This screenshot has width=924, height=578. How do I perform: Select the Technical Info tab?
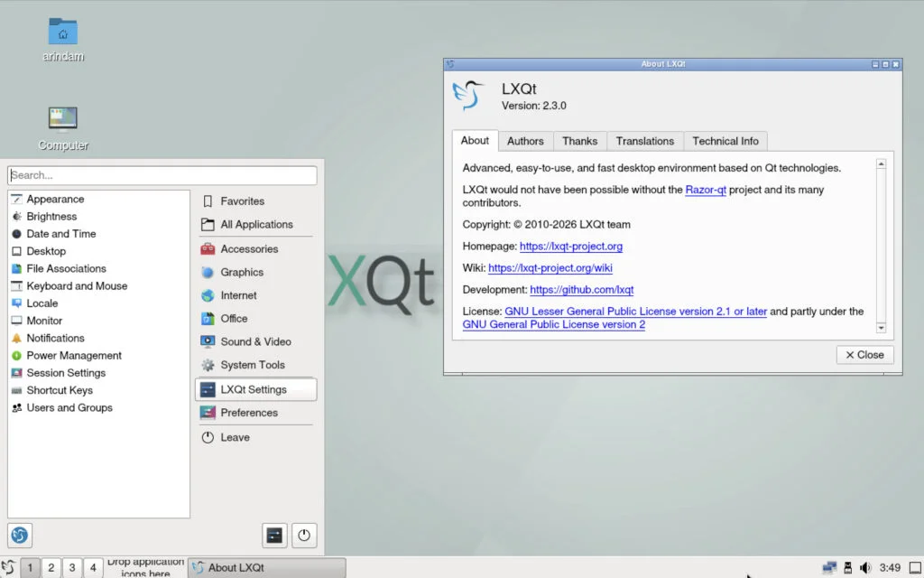(x=725, y=141)
